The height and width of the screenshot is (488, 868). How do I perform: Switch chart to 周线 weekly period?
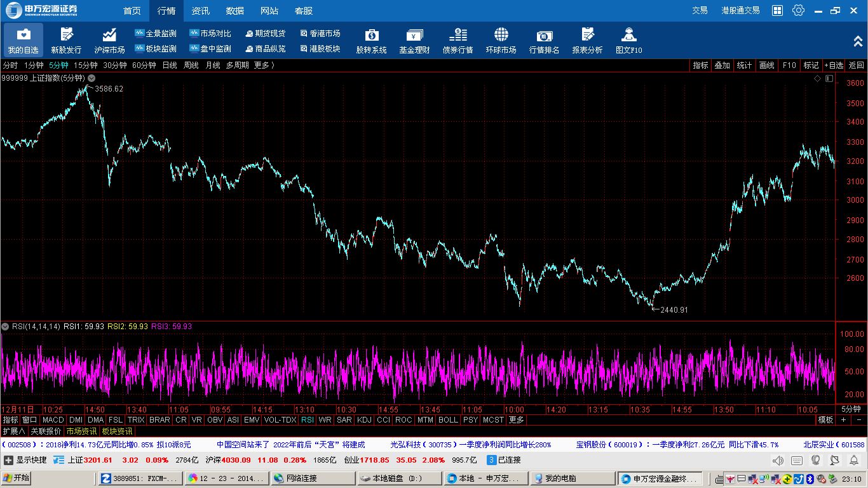tap(191, 65)
